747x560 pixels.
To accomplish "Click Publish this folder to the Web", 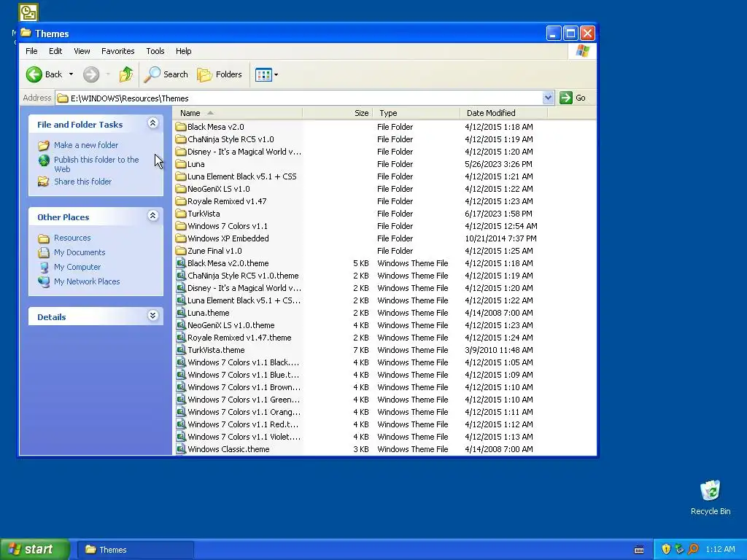I will [96, 164].
